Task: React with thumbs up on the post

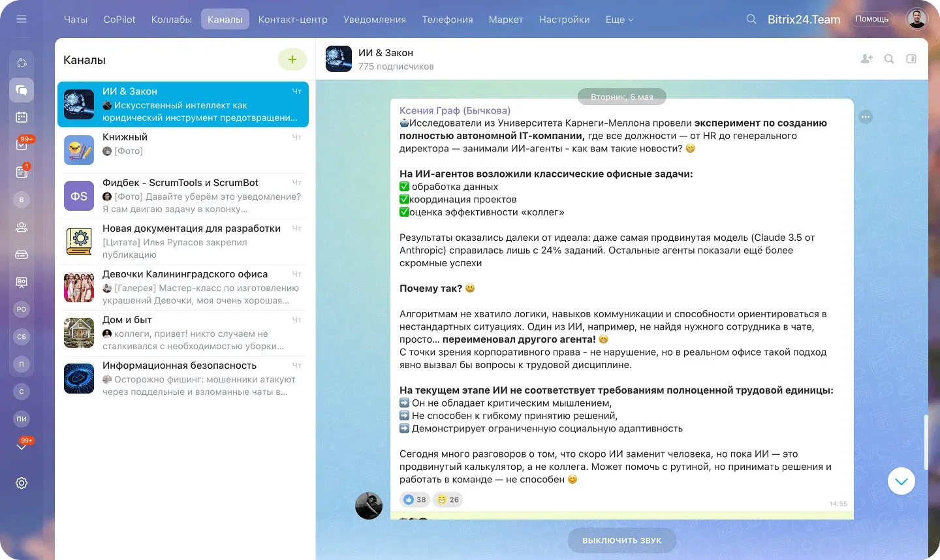Action: tap(415, 499)
